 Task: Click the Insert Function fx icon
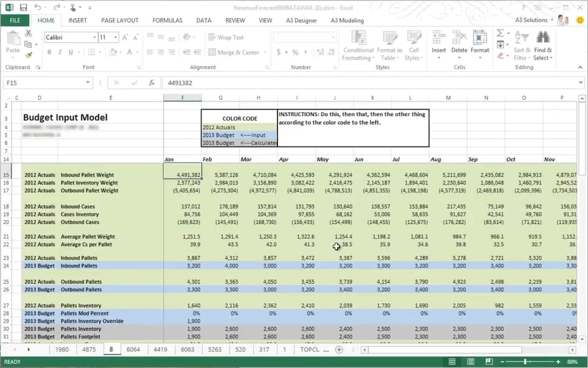point(152,83)
